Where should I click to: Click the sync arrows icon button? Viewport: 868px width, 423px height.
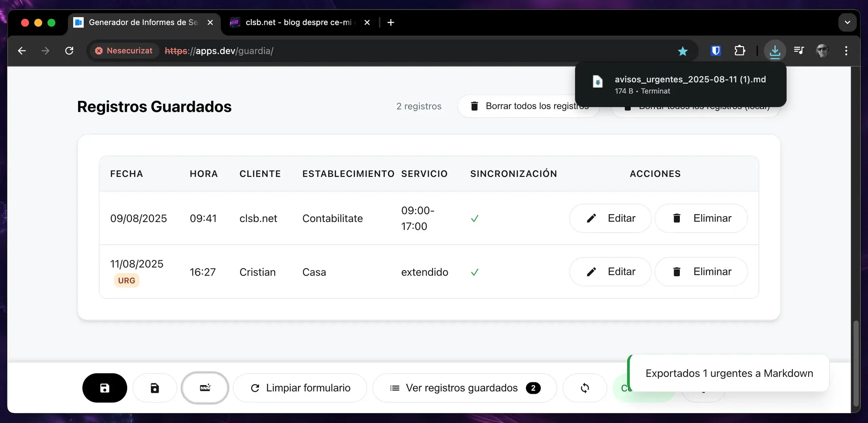[x=585, y=388]
